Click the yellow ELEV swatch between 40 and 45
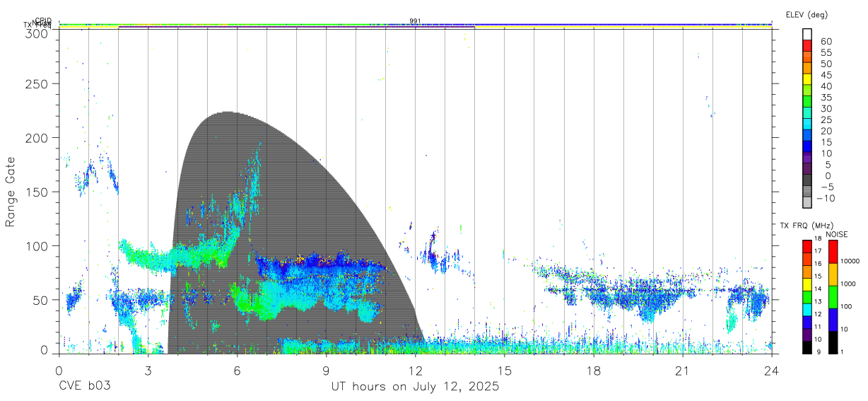The height and width of the screenshot is (401, 868). (807, 79)
